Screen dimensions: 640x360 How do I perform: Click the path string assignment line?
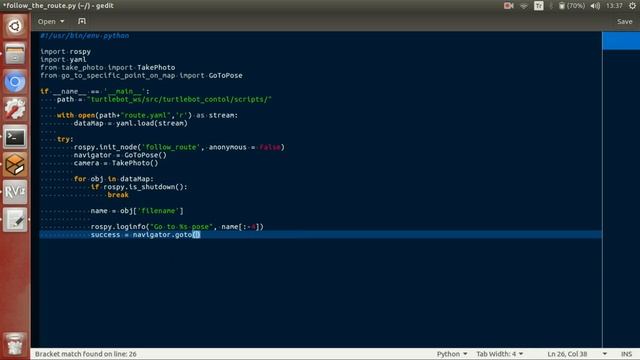(x=164, y=100)
